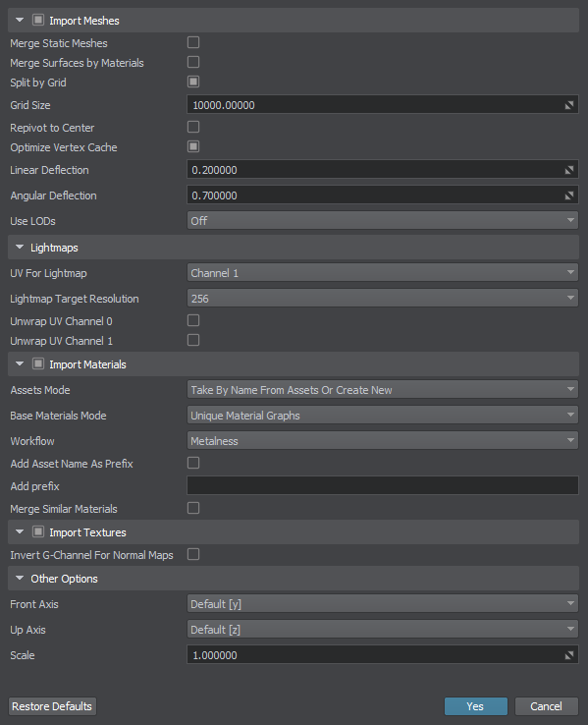Toggle the Import Materials section checkbox

38,363
